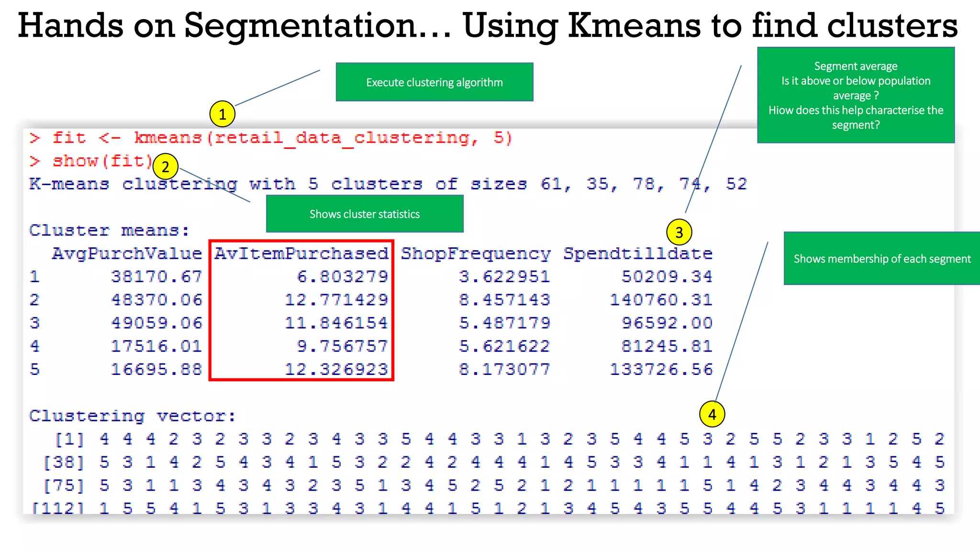
Task: Click the AvItemPurchased column header
Action: pyautogui.click(x=301, y=253)
